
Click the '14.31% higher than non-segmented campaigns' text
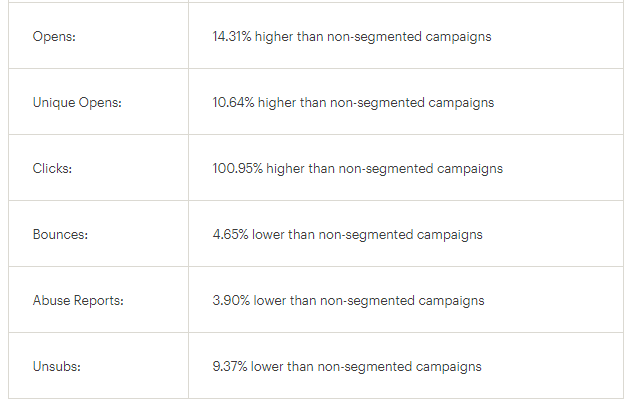pos(352,37)
